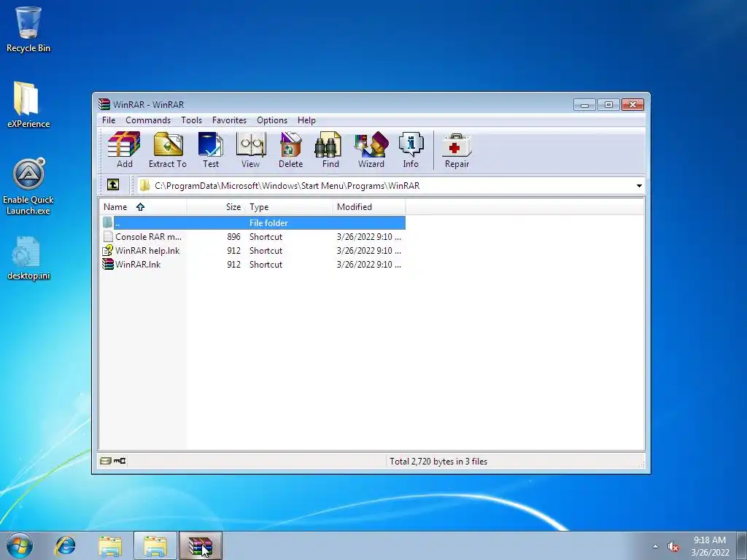Click the status text "Total 2,720 bytes in 3 files"

(x=438, y=461)
